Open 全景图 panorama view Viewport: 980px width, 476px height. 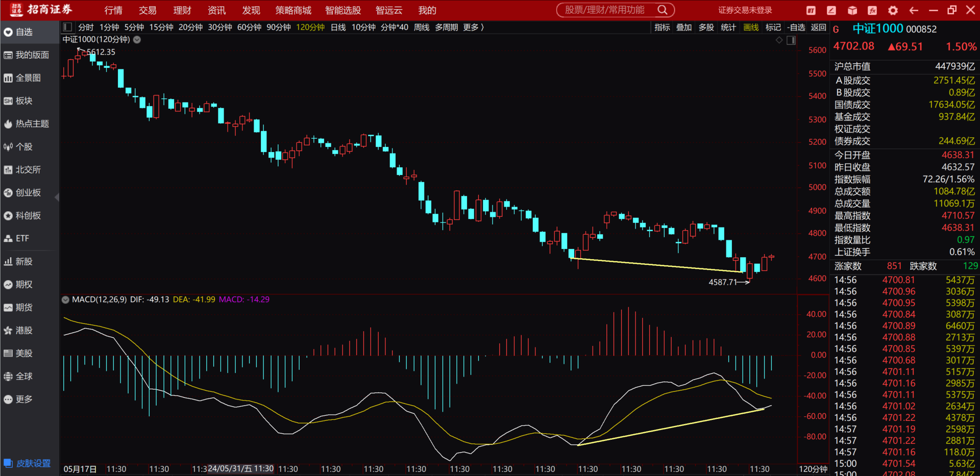29,78
